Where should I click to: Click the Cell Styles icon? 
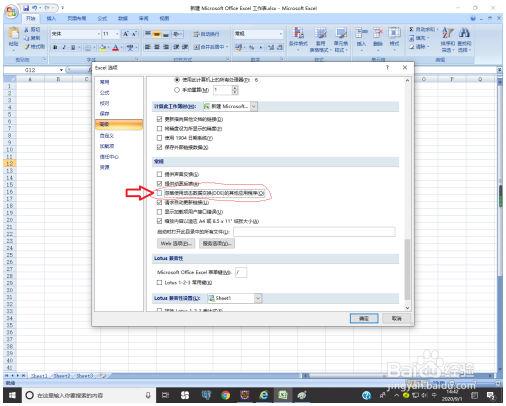(341, 34)
